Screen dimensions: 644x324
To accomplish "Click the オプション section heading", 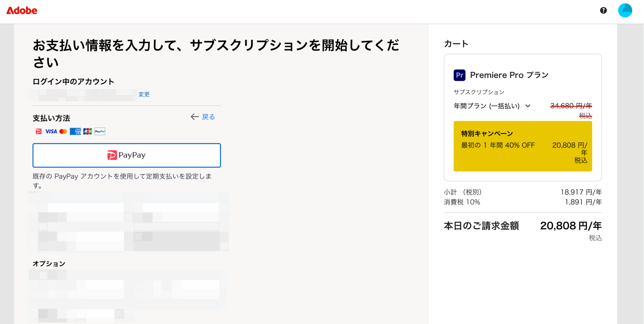I will (x=49, y=264).
